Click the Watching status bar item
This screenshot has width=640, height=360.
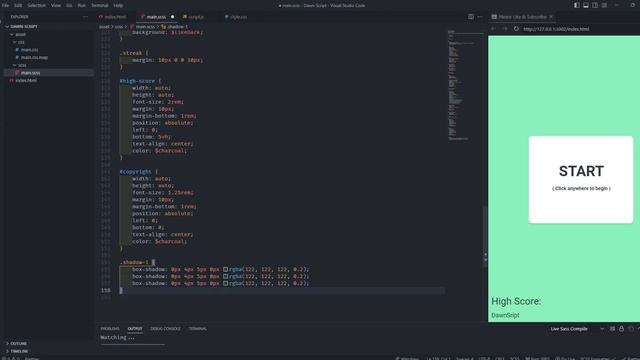[x=407, y=359]
